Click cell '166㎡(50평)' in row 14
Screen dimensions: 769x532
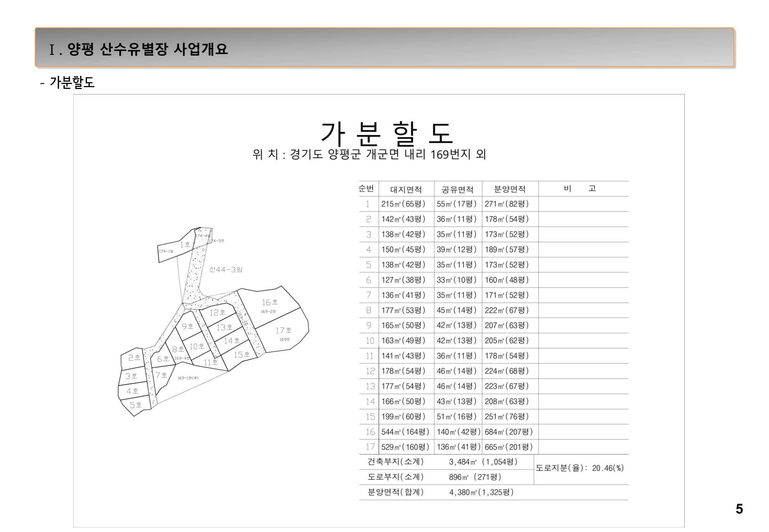tap(403, 402)
